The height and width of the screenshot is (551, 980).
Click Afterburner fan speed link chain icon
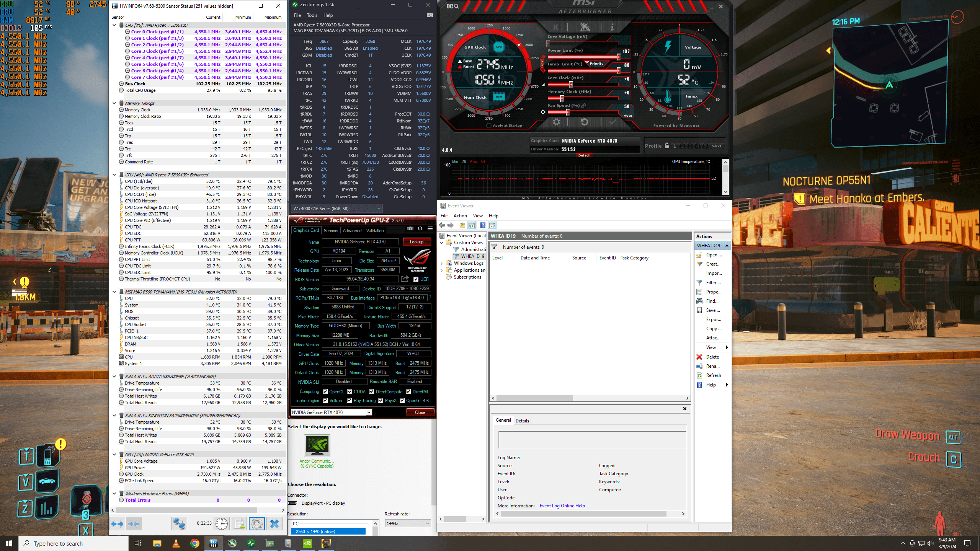click(584, 106)
